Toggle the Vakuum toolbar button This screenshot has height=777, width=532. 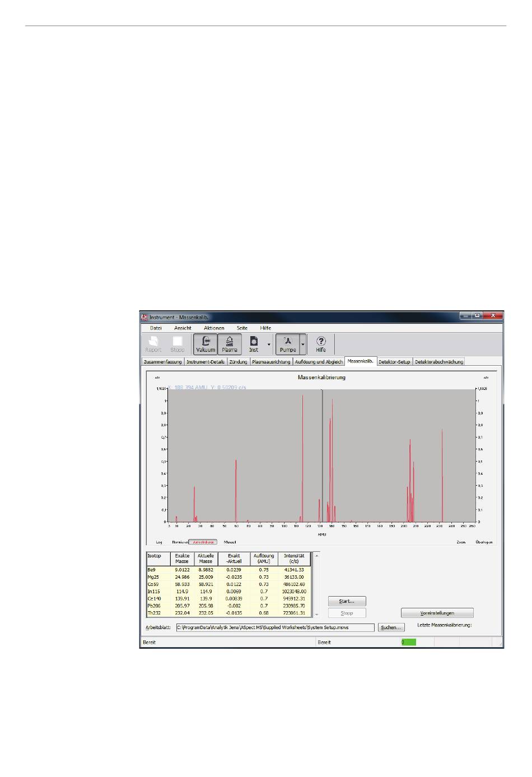tap(206, 344)
